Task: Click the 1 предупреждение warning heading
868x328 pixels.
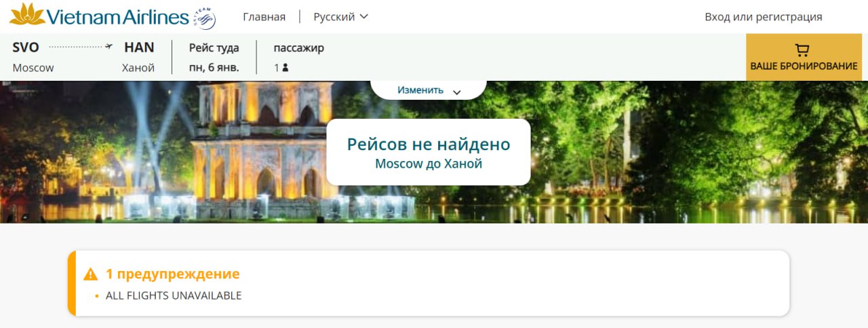Action: [x=172, y=274]
